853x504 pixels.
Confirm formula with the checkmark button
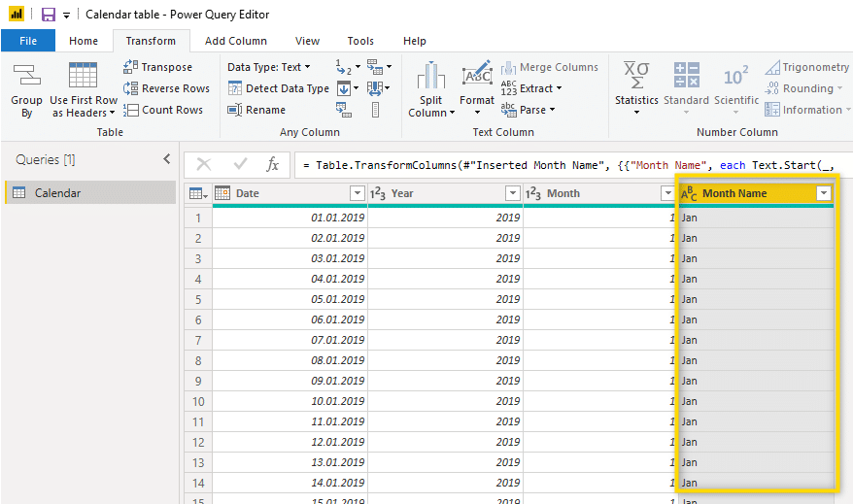239,165
